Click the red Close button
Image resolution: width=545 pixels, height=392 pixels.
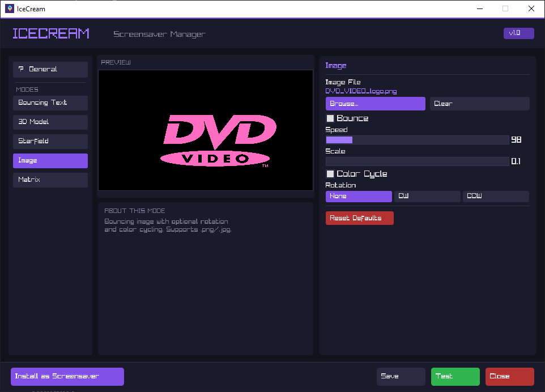509,376
